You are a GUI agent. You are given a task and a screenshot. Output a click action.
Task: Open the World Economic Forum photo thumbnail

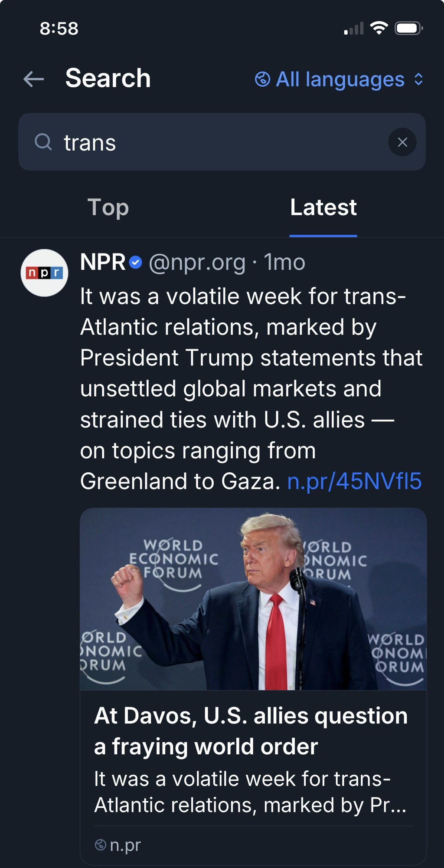(253, 599)
